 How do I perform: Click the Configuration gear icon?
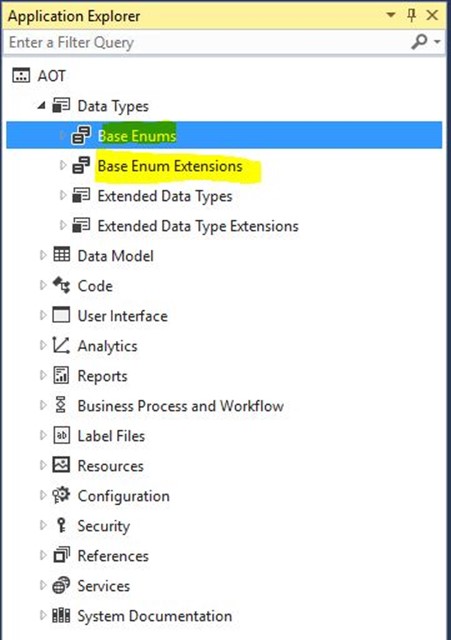(61, 495)
